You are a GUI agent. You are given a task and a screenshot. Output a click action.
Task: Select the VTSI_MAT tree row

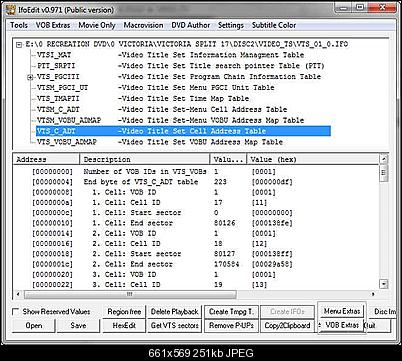pyautogui.click(x=171, y=55)
